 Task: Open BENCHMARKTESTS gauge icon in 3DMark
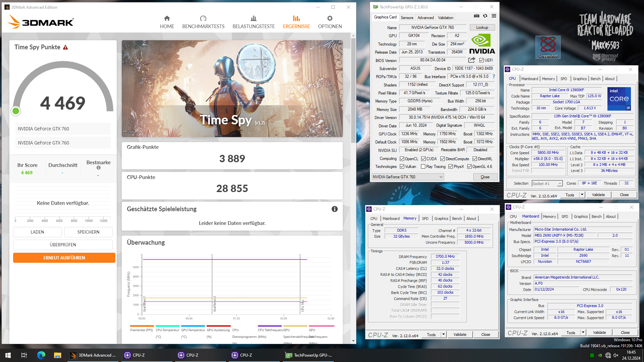[x=203, y=18]
